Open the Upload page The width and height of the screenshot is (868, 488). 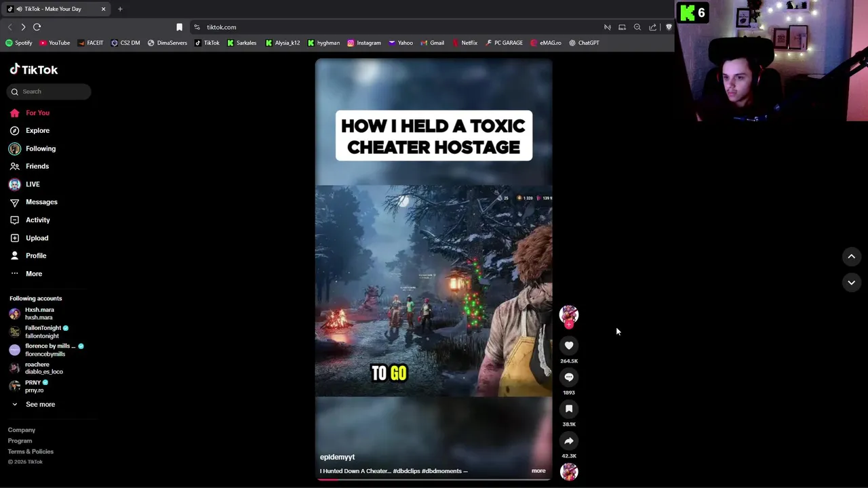(x=29, y=238)
